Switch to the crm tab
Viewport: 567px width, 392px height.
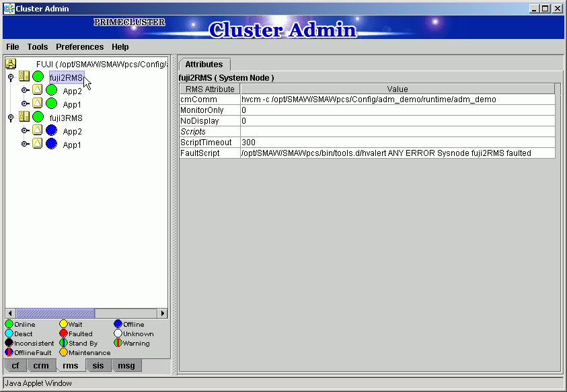[x=41, y=366]
